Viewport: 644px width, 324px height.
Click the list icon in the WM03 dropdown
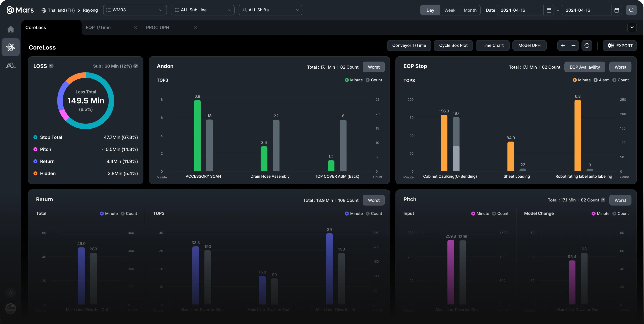[x=108, y=10]
